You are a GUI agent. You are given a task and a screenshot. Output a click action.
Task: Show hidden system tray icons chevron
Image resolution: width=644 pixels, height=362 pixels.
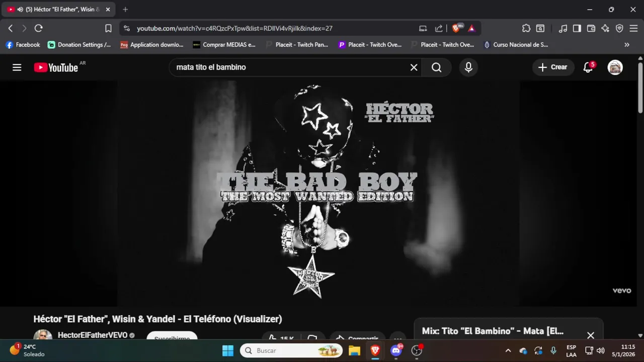508,350
